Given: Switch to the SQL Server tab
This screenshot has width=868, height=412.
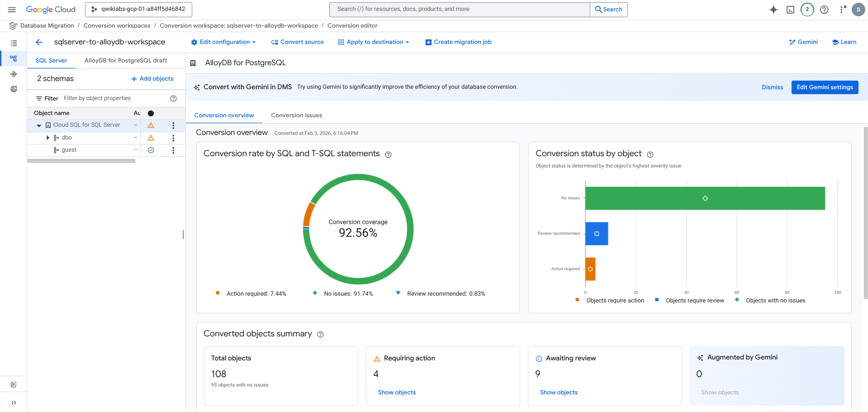Looking at the screenshot, I should 52,60.
